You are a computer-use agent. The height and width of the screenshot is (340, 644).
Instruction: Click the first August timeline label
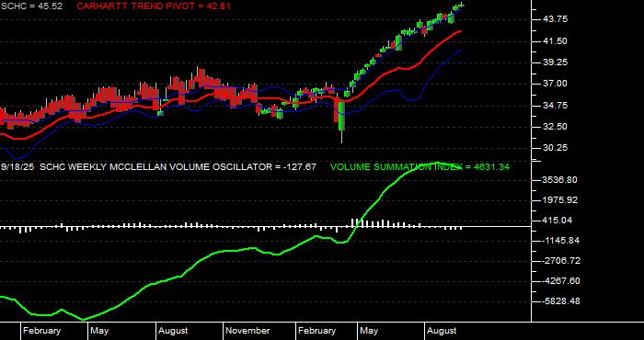(173, 331)
